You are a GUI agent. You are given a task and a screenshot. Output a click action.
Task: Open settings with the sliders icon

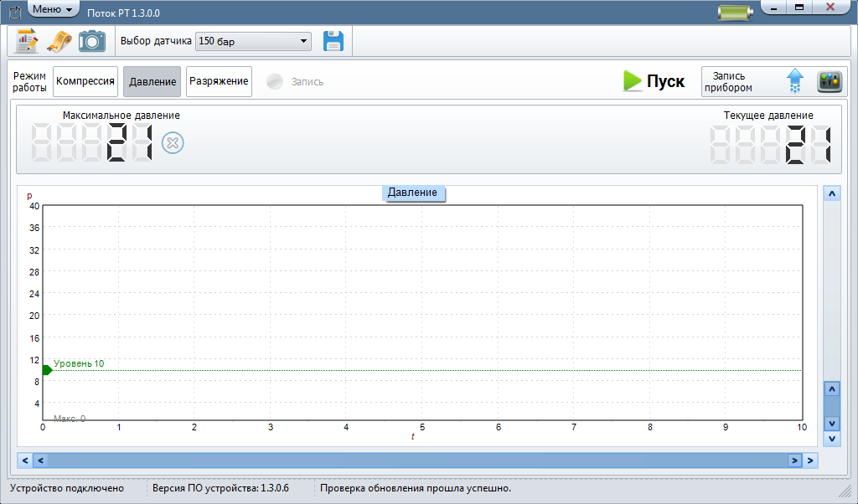829,81
